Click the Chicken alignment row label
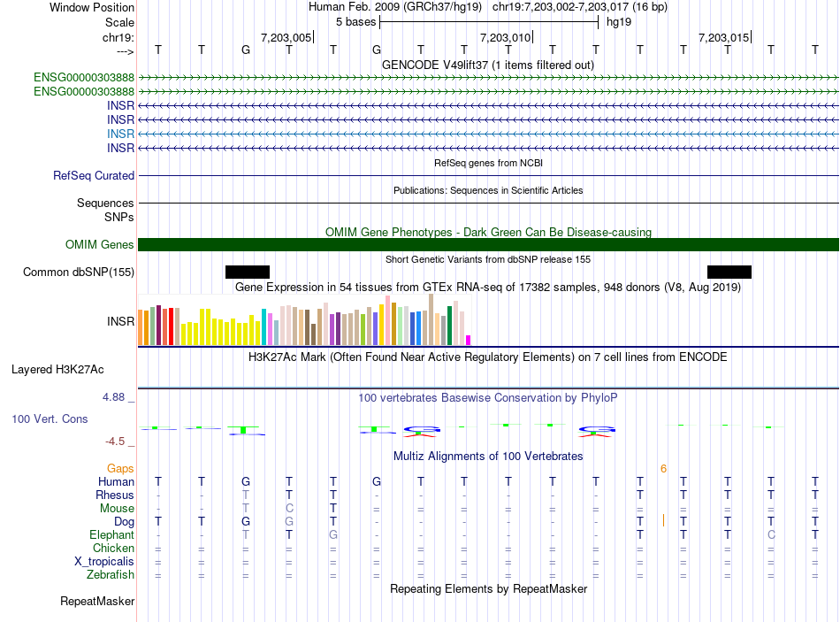This screenshot has width=840, height=622. click(113, 548)
